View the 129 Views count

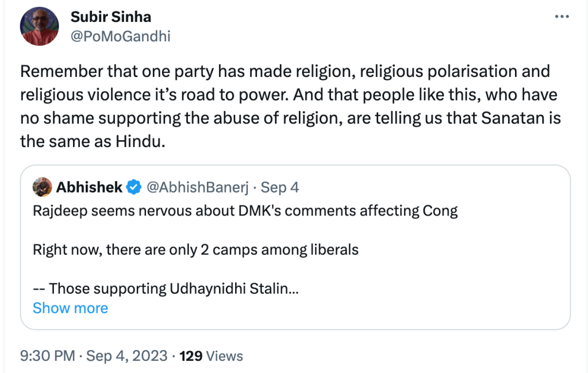tap(212, 356)
